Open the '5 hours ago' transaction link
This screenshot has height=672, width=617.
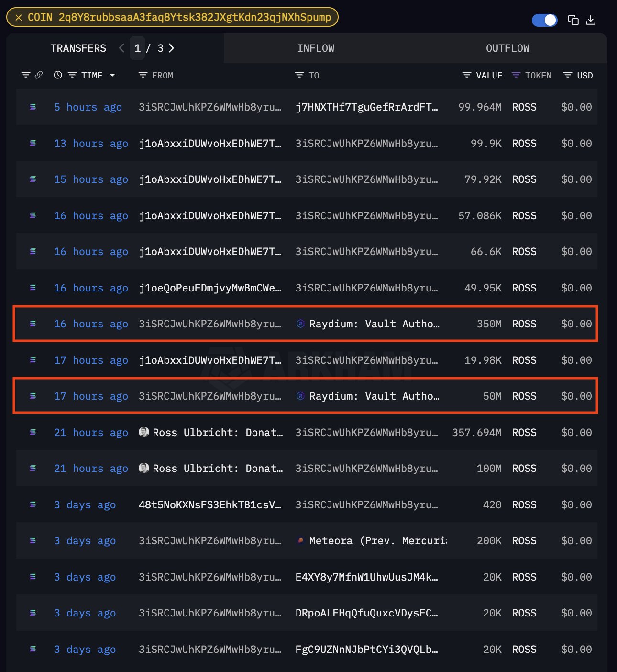click(88, 107)
